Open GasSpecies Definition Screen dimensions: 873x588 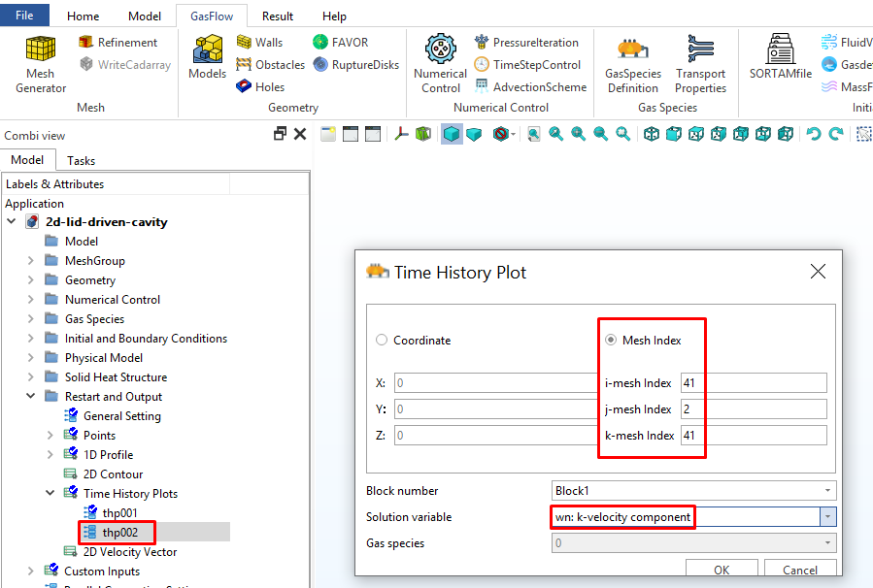coord(632,64)
